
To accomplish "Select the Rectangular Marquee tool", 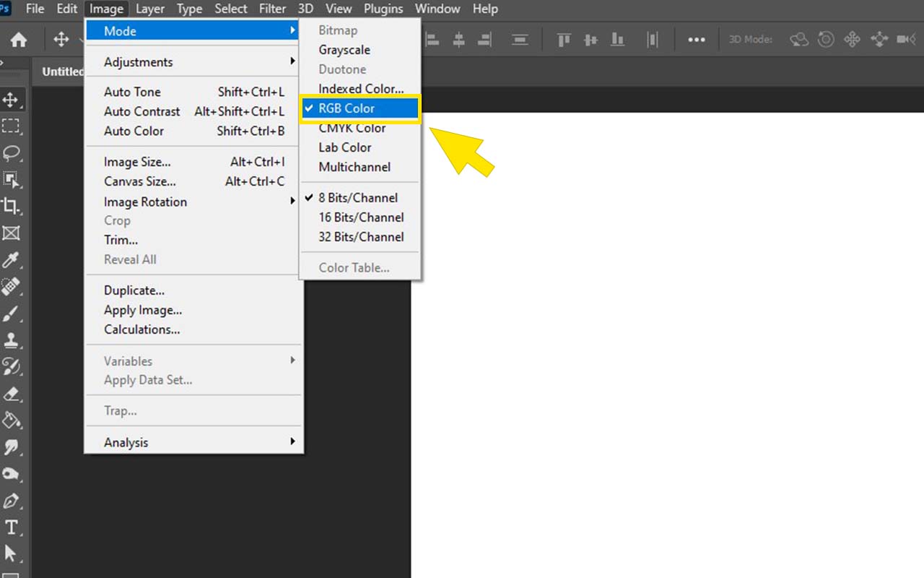I will [x=13, y=126].
